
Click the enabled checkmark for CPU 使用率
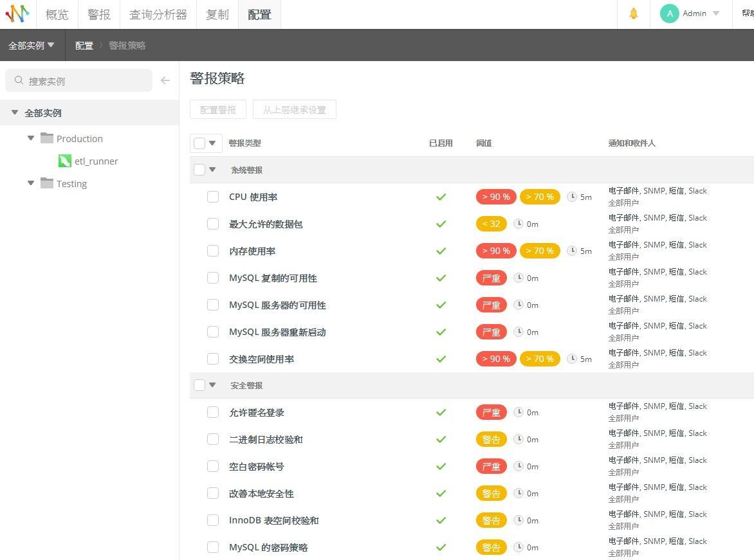pos(441,197)
